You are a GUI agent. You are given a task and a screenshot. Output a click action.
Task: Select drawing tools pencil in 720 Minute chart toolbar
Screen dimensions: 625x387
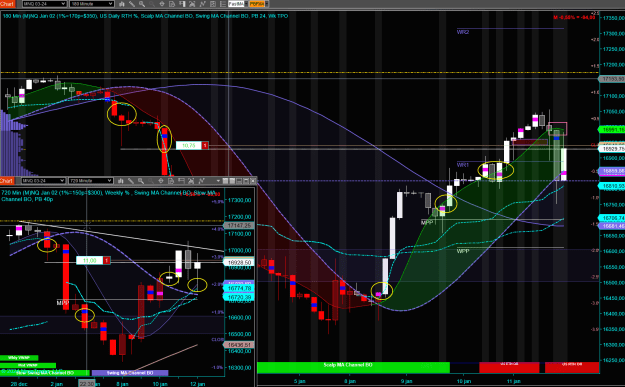[x=131, y=181]
